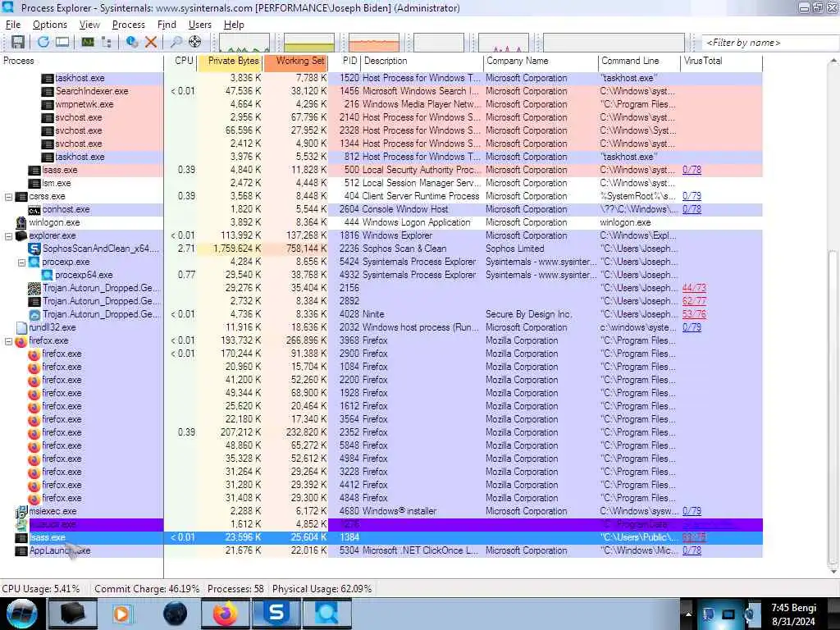The height and width of the screenshot is (630, 840).
Task: Select the wmpnetwk.exe row
Action: click(x=381, y=104)
